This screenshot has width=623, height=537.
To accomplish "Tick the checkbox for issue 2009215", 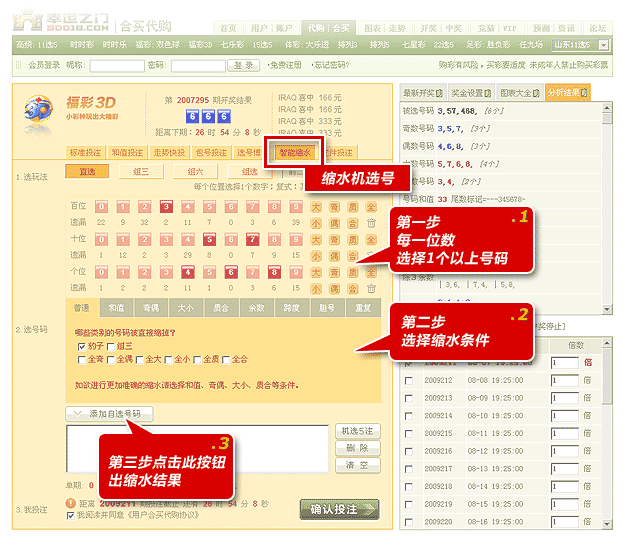I will [408, 434].
